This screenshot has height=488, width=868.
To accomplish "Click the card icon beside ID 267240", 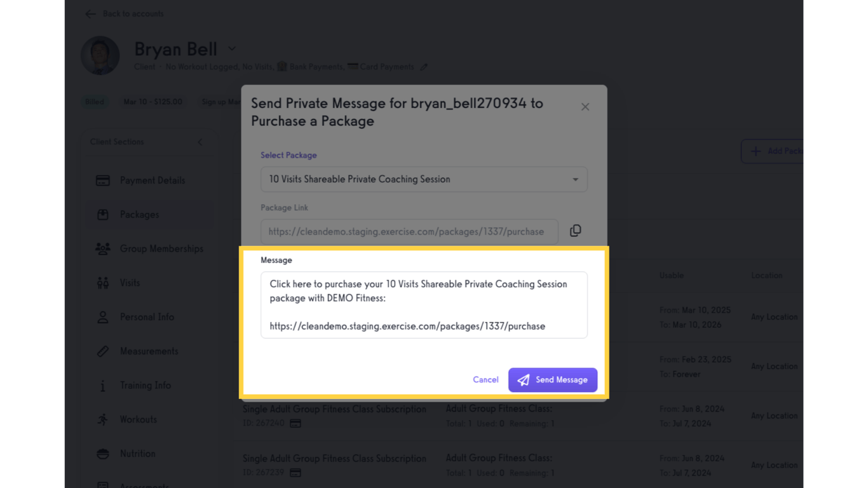I will [x=295, y=423].
